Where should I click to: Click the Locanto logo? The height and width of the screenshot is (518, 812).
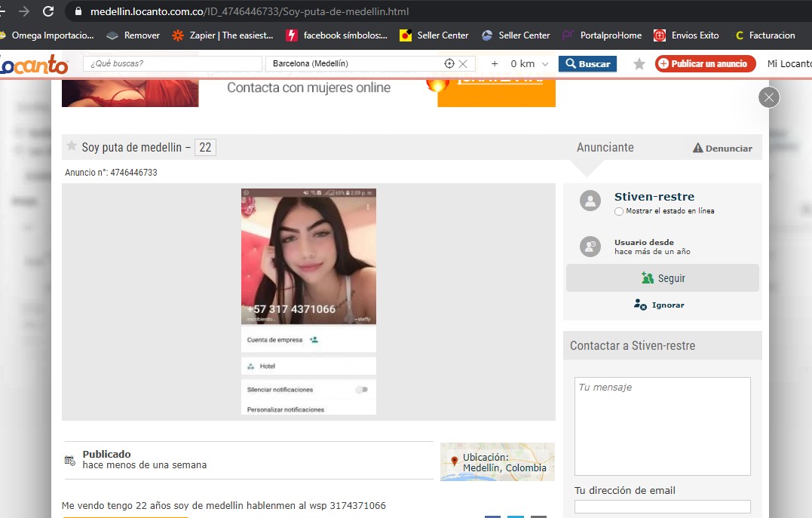34,66
